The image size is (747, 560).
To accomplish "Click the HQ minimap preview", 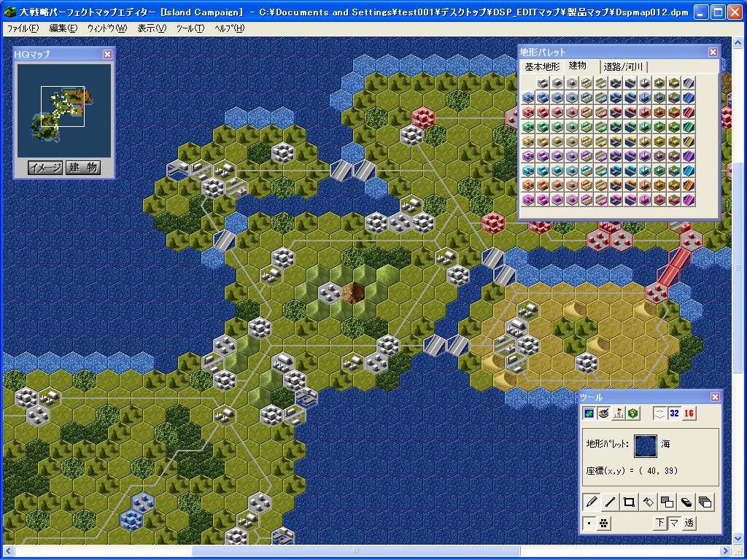I will [64, 109].
